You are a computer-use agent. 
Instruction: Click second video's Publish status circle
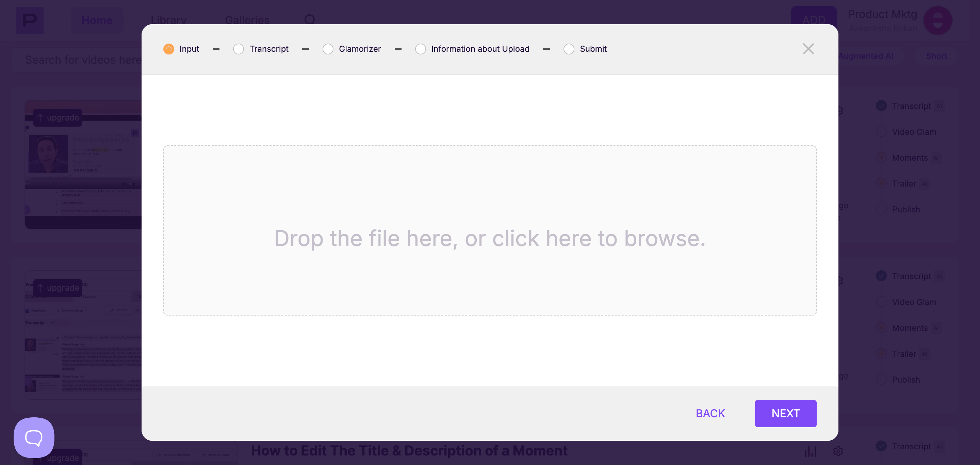[x=881, y=379]
